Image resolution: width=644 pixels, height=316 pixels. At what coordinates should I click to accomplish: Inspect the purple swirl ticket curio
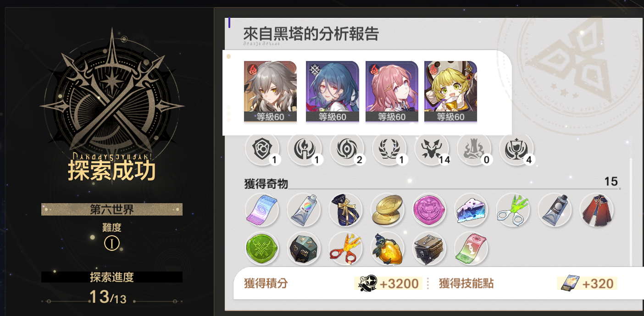[262, 210]
